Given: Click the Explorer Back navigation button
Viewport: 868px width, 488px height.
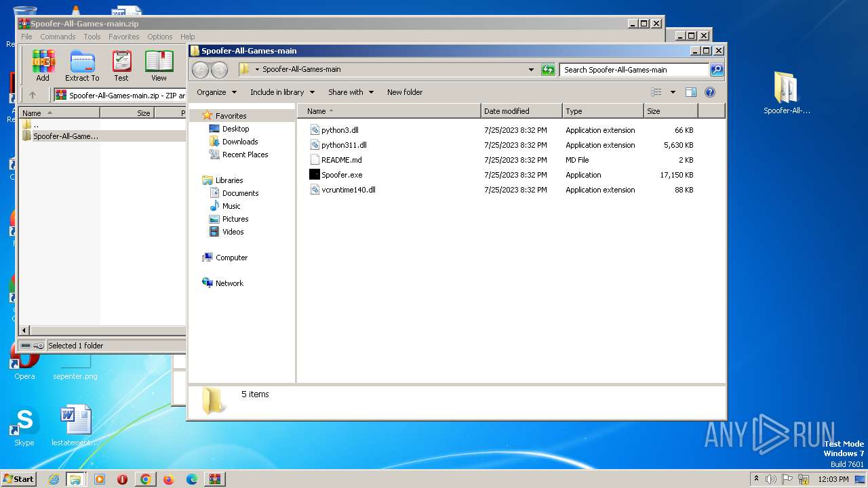Looking at the screenshot, I should tap(200, 69).
